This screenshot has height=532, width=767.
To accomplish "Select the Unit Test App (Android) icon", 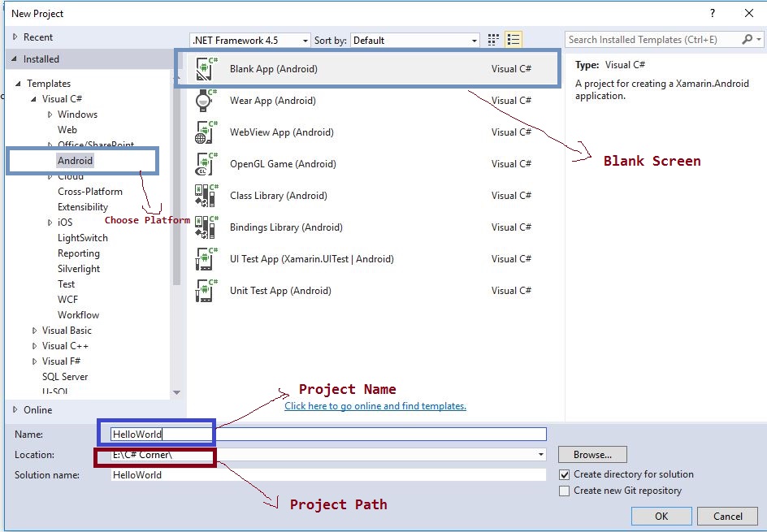I will (x=206, y=291).
